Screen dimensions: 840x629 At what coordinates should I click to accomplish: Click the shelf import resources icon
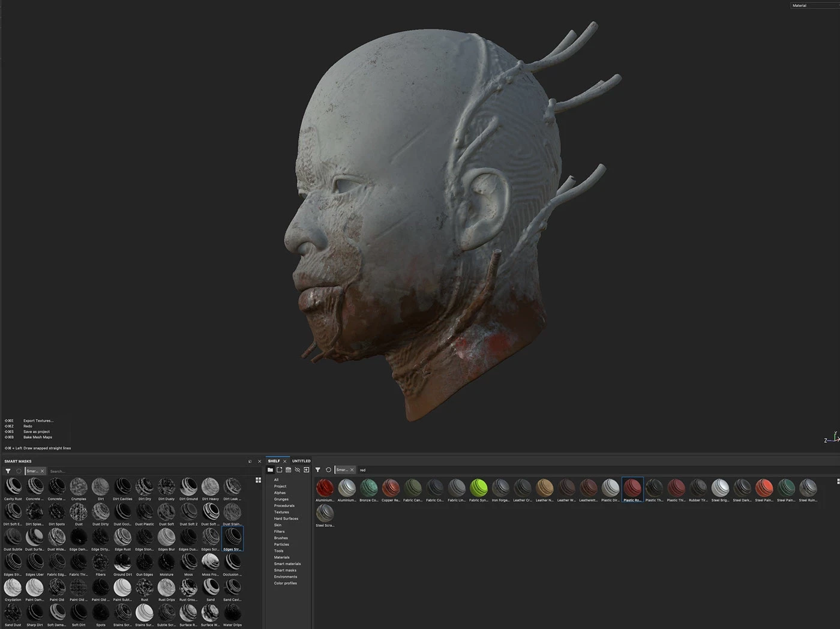point(306,470)
